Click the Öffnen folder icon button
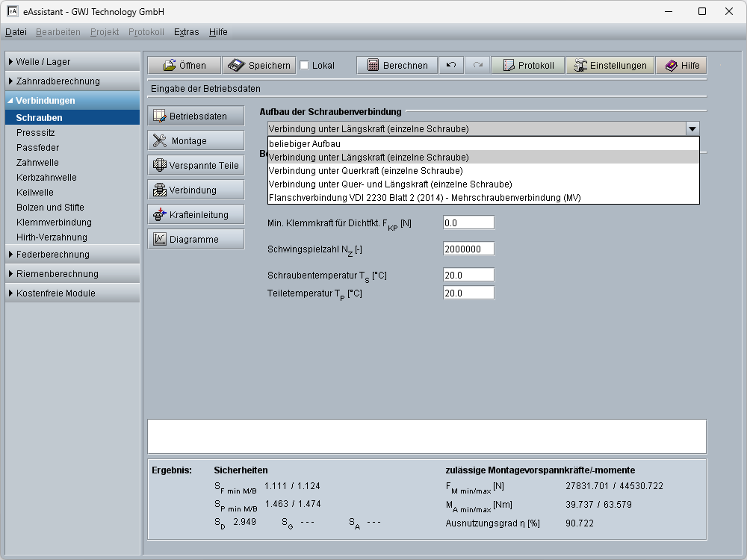Image resolution: width=747 pixels, height=560 pixels. click(x=185, y=66)
